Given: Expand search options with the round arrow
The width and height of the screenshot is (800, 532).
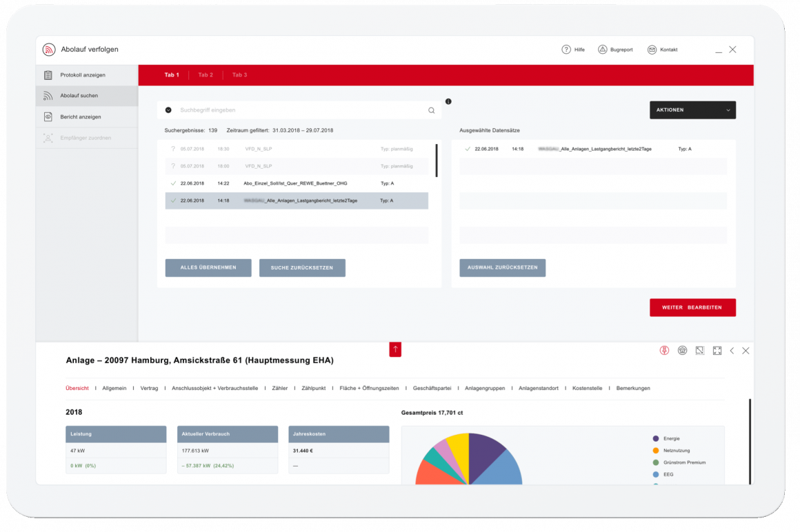Looking at the screenshot, I should (168, 110).
